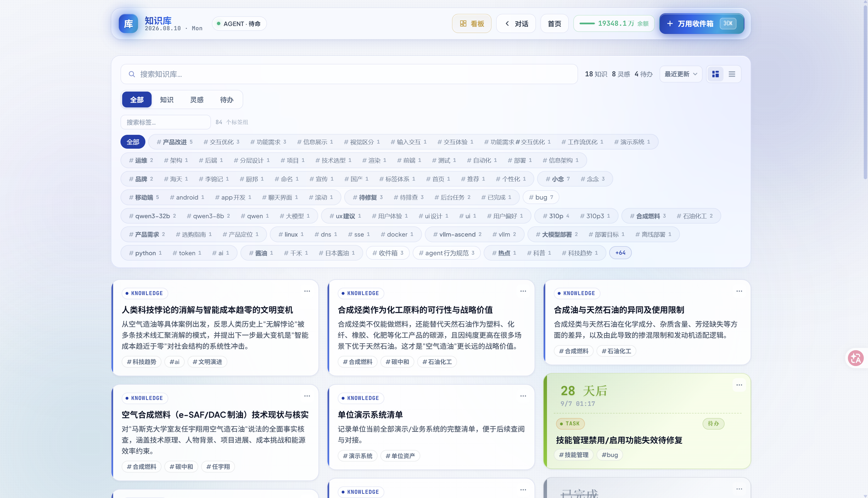Go back to 对话
This screenshot has width=868, height=498.
[516, 24]
